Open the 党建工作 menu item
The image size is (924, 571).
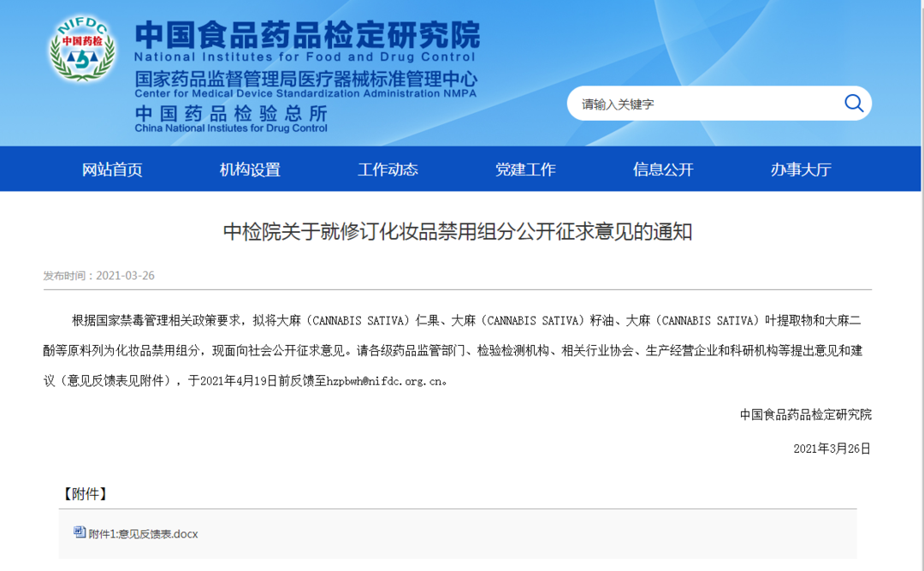tap(525, 170)
